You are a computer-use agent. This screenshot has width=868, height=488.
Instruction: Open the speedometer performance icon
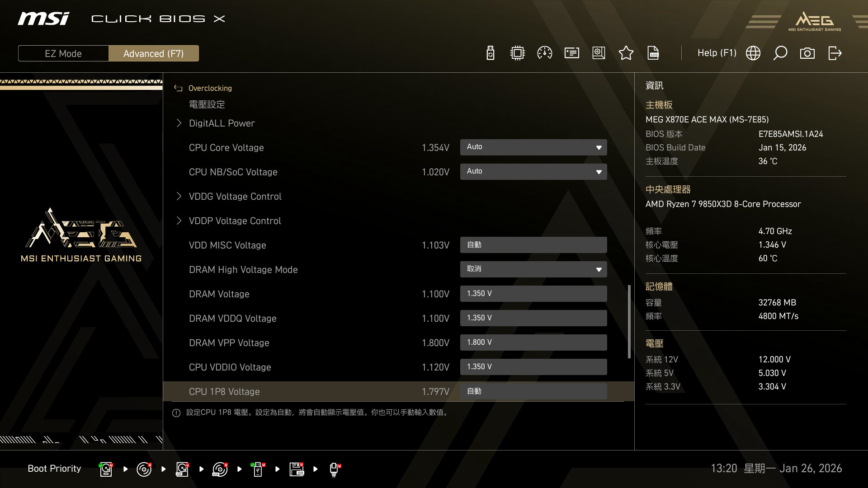[544, 53]
